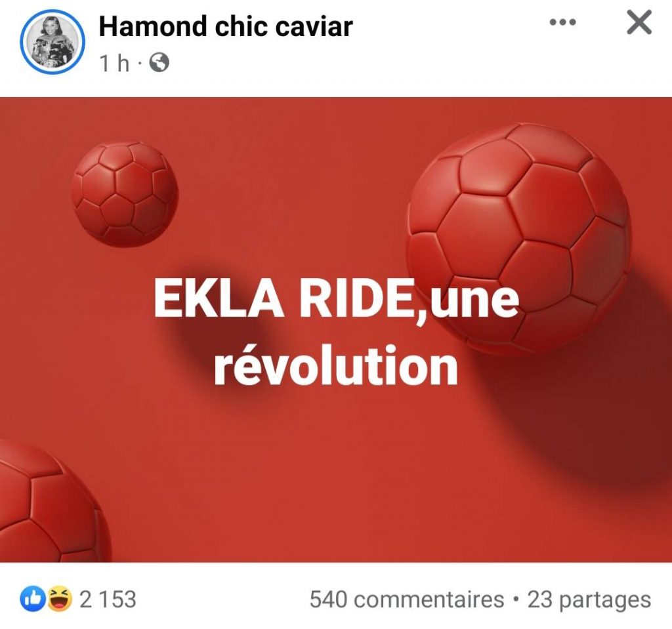This screenshot has width=672, height=629.
Task: Click the globe public privacy icon
Action: [x=159, y=64]
